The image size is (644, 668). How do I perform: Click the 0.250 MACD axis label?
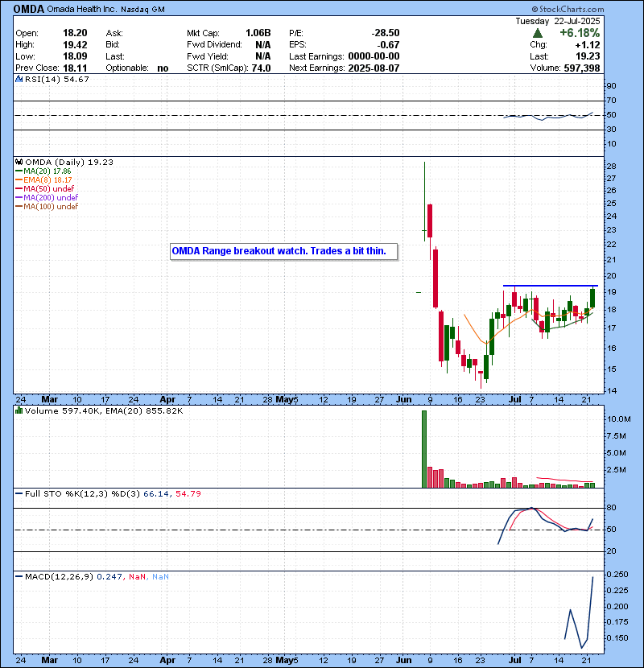tap(617, 575)
